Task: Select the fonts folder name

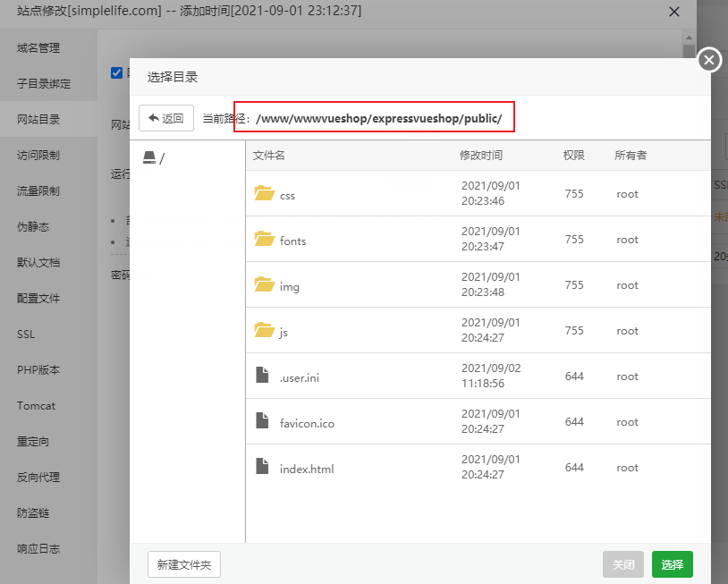Action: tap(293, 241)
